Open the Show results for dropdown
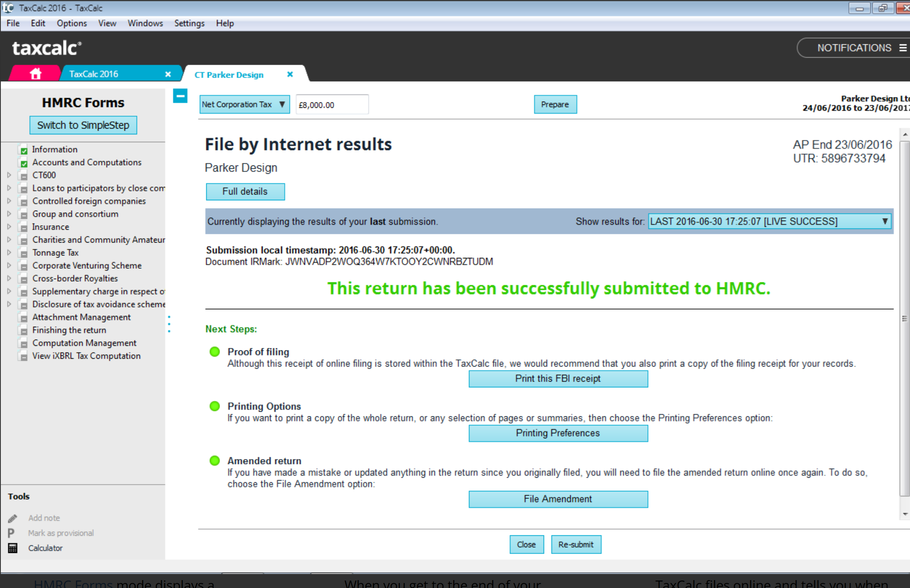Image resolution: width=910 pixels, height=588 pixels. coord(770,221)
